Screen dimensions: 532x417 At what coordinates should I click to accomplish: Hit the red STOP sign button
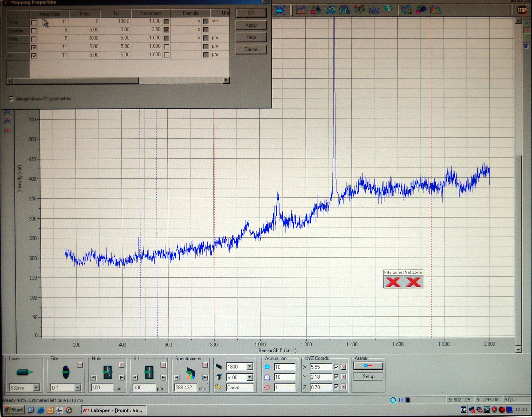(522, 10)
